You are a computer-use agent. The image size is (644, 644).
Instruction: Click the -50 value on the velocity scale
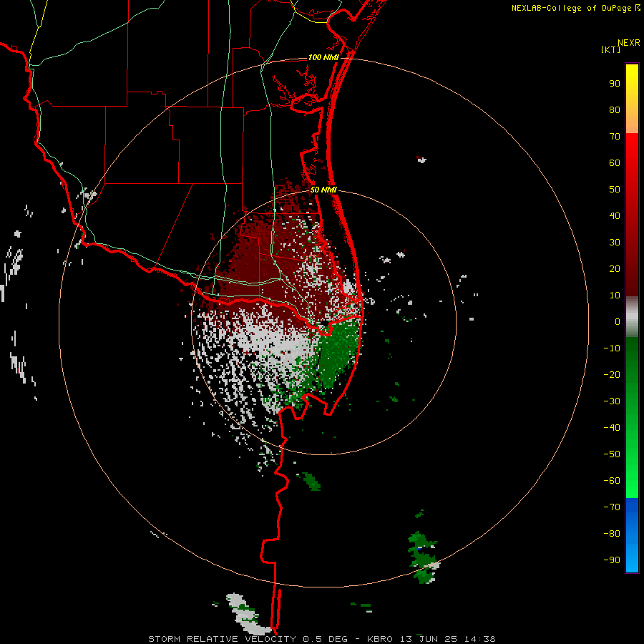point(612,454)
